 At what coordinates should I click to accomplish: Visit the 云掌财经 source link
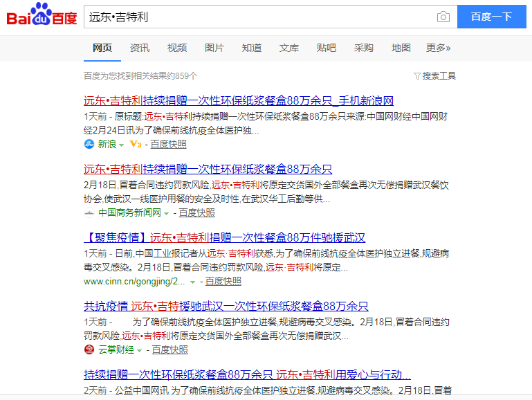point(116,350)
